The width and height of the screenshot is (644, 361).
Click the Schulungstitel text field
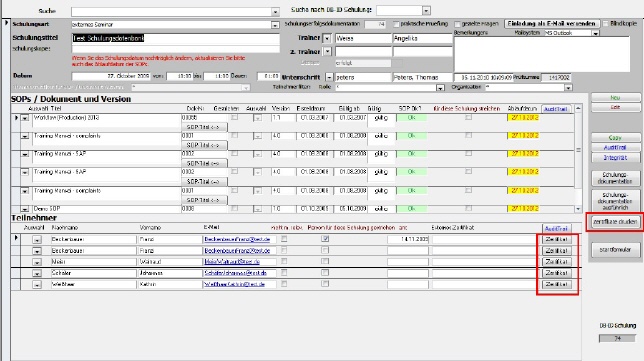coord(175,39)
